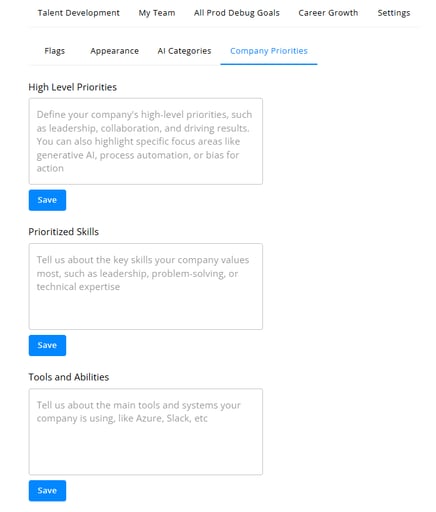Save the High Level Priorities section
Viewport: 436px width, 512px height.
point(47,200)
